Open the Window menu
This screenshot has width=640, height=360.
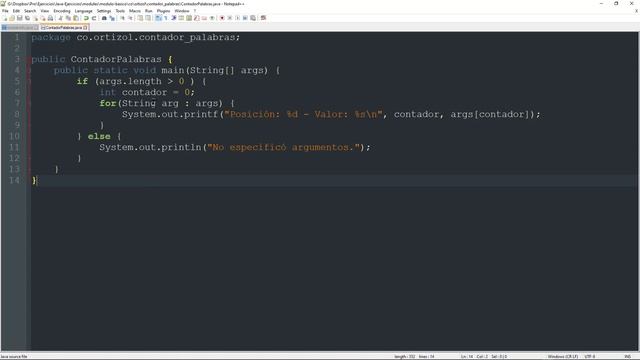click(182, 11)
